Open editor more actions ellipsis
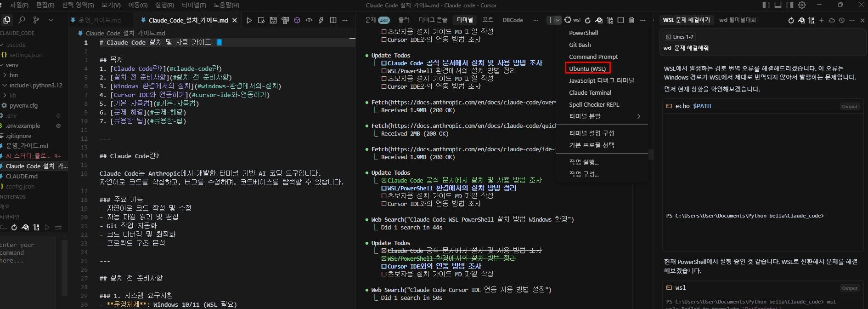Viewport: 868px width, 309px height. tap(345, 20)
